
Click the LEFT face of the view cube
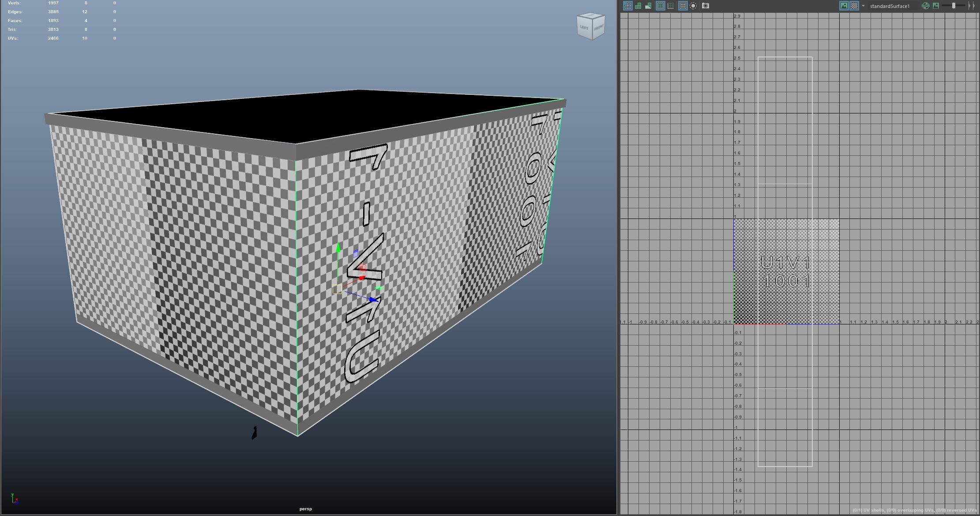click(x=584, y=28)
